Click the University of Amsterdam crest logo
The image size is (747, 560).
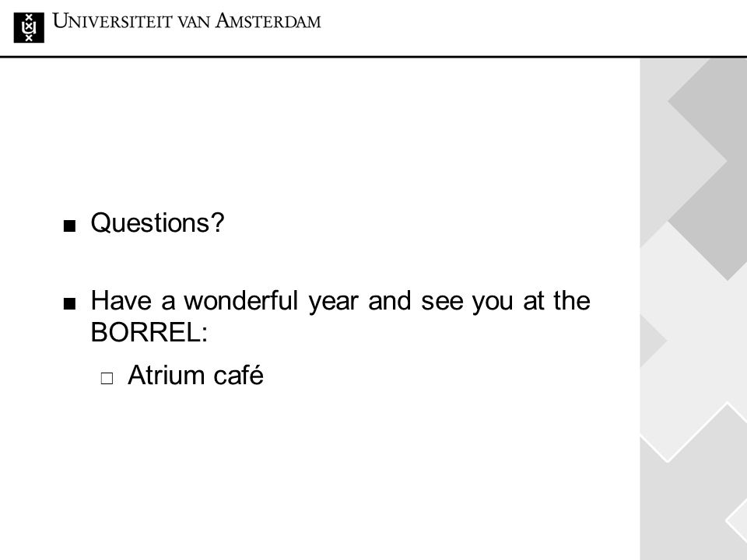(x=29, y=28)
